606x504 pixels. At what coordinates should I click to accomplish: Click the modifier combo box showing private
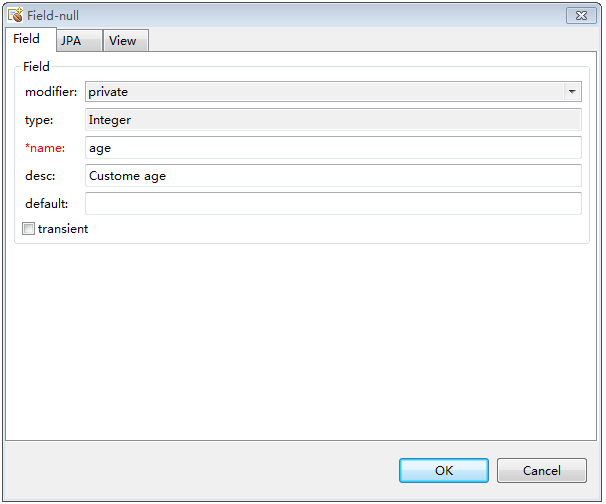pos(322,92)
